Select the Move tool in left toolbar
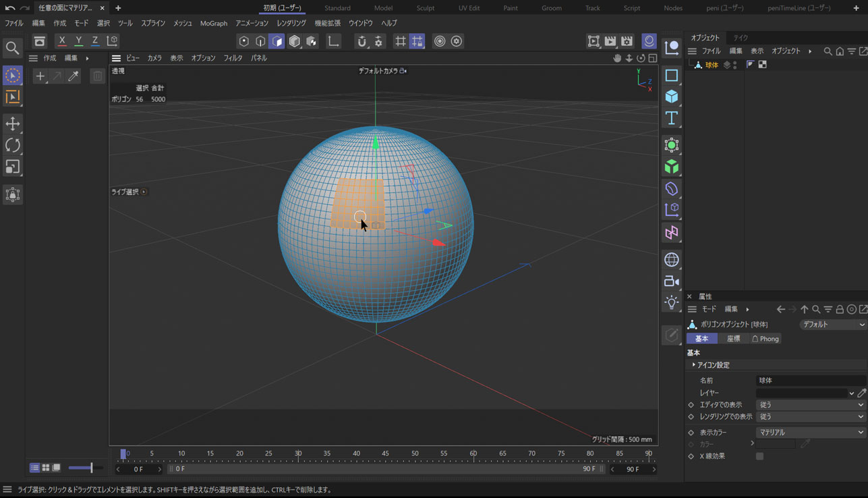Viewport: 868px width, 498px height. coord(13,123)
